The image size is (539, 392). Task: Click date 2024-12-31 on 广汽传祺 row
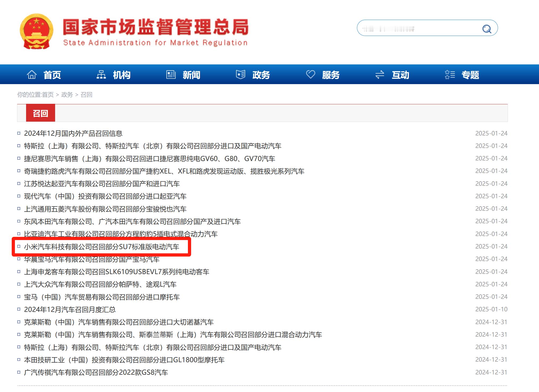(x=491, y=372)
